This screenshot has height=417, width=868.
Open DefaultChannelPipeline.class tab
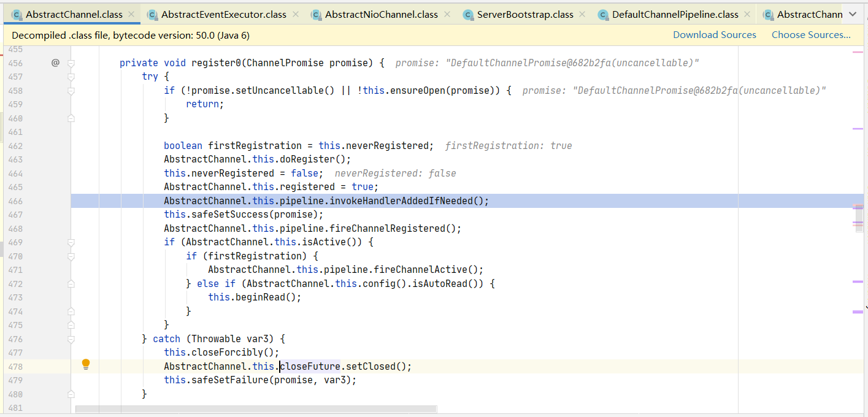(675, 14)
